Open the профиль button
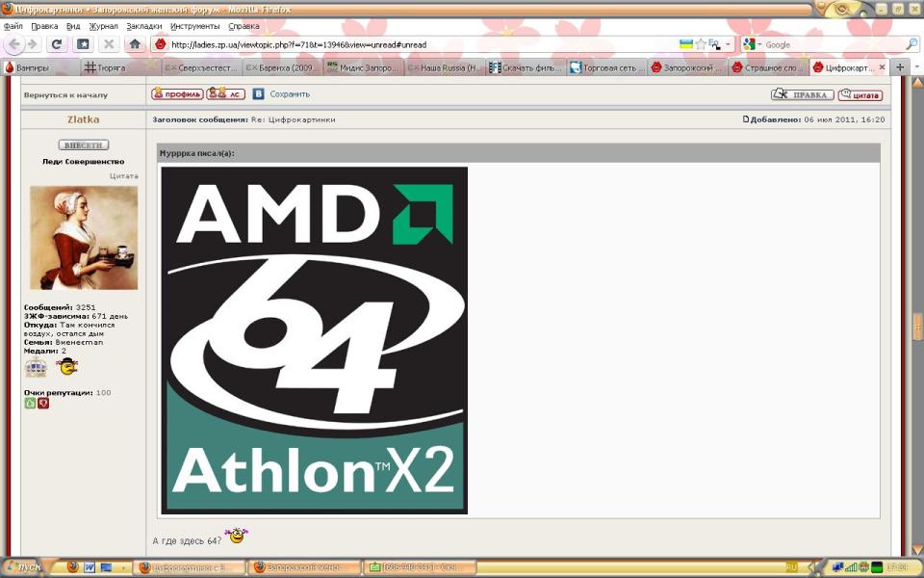 pos(177,93)
